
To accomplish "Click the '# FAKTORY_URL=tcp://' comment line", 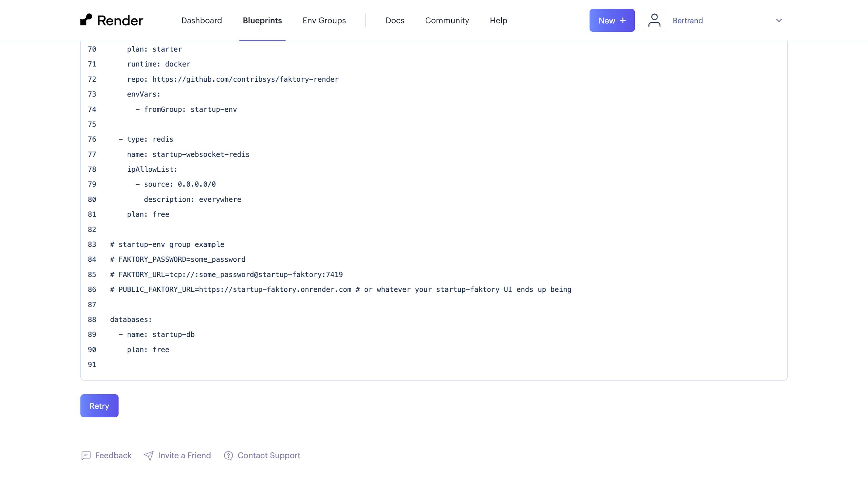I will [x=226, y=275].
